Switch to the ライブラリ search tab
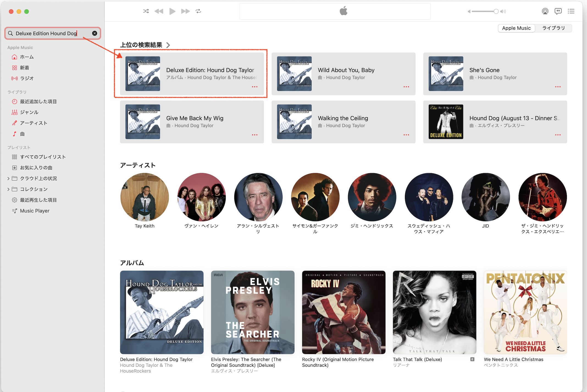The width and height of the screenshot is (587, 392). pos(553,28)
